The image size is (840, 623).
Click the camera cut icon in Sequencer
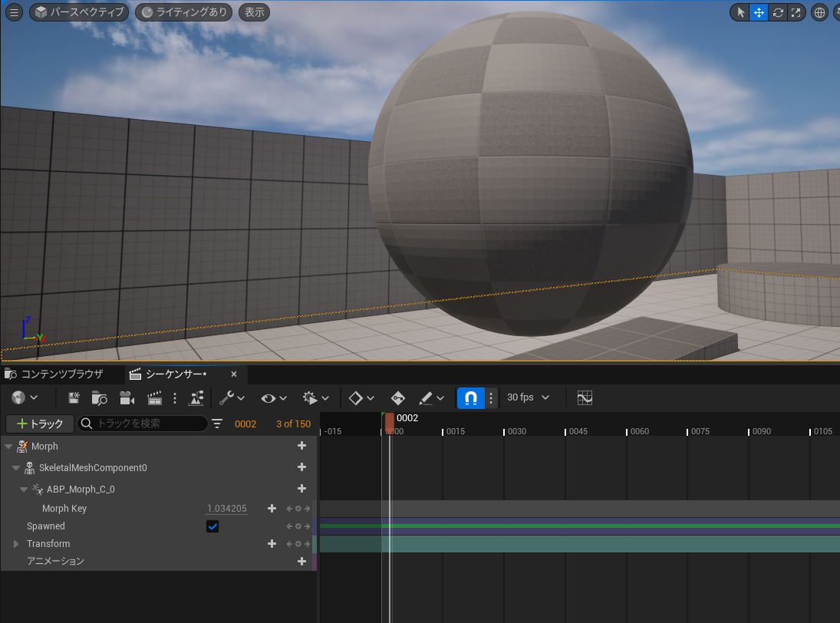[127, 398]
